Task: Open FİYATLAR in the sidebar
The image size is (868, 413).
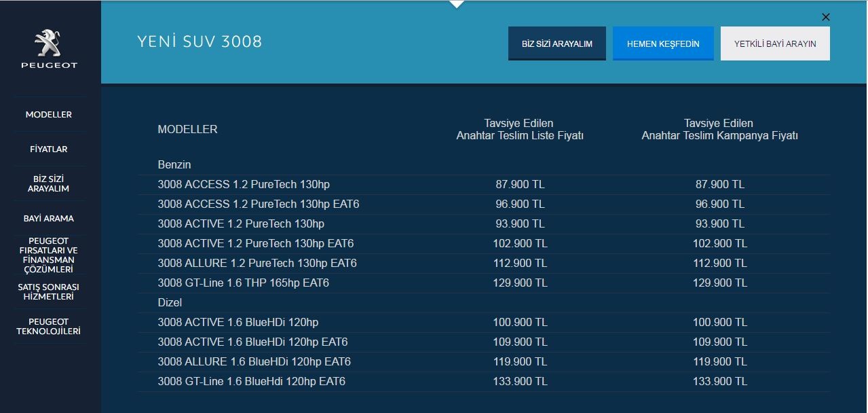Action: pyautogui.click(x=49, y=149)
